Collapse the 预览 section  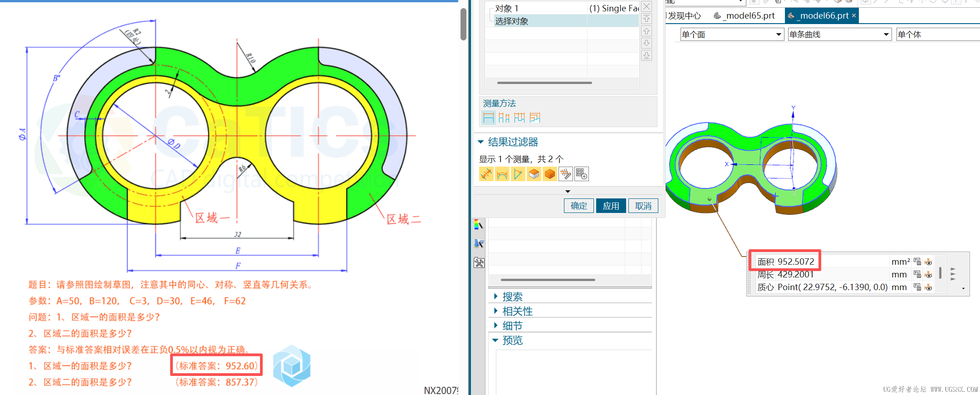(495, 340)
